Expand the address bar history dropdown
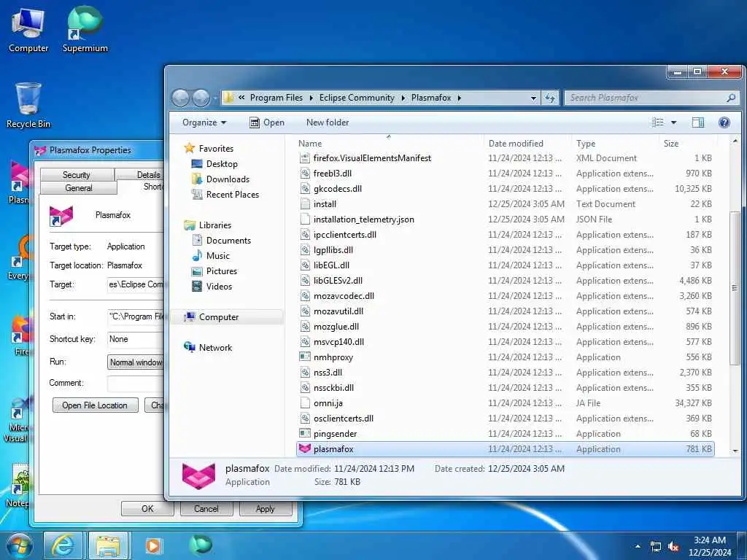 tap(533, 98)
